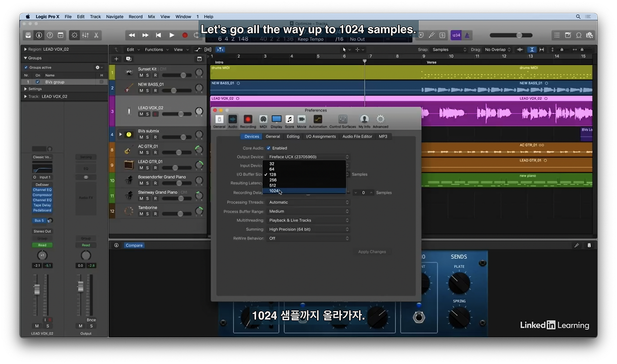The height and width of the screenshot is (364, 617).
Task: Open the Output Device dropdown
Action: click(x=308, y=157)
